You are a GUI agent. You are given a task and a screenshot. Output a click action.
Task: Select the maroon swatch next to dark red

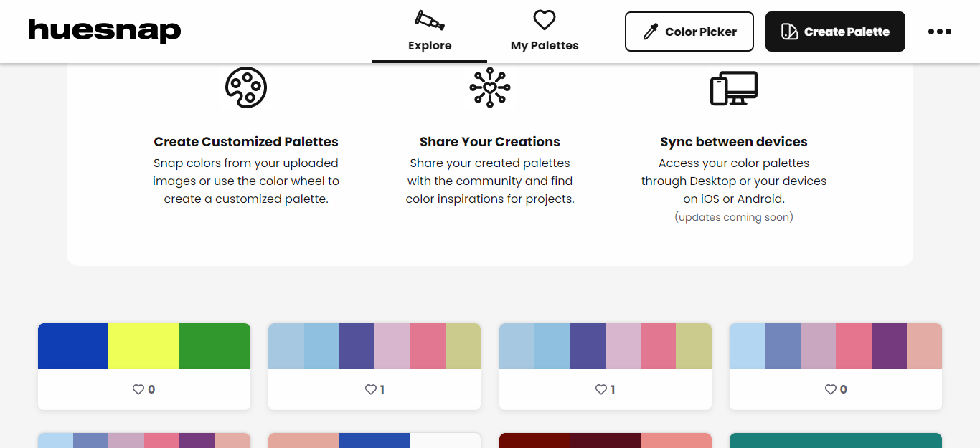tap(606, 440)
